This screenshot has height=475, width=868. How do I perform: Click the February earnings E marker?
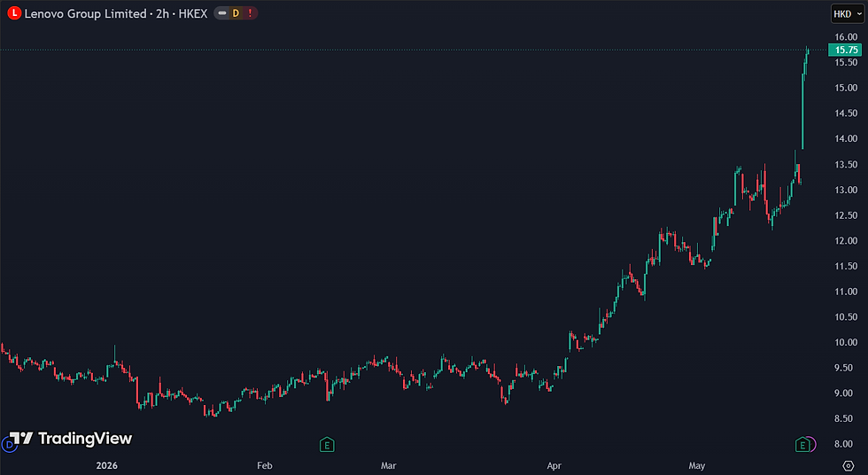click(327, 444)
